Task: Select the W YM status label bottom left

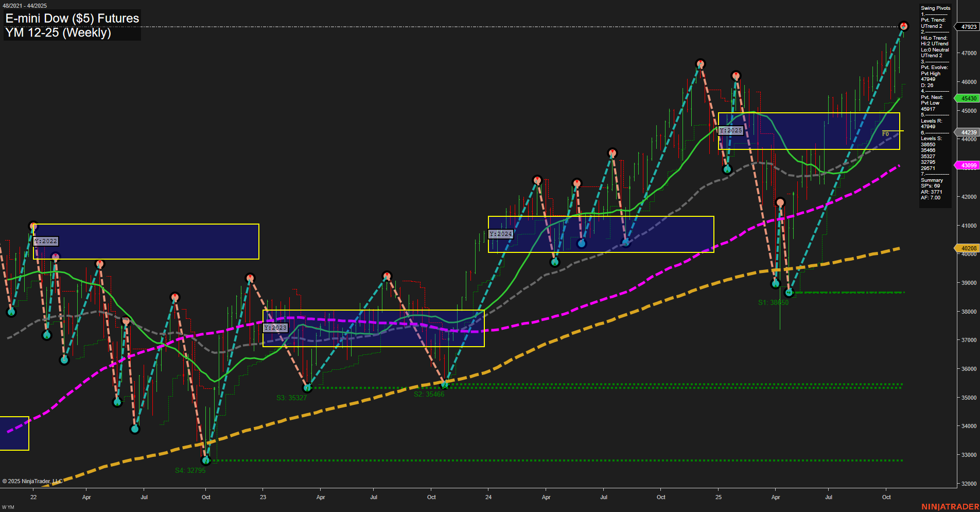Action: tap(9, 507)
